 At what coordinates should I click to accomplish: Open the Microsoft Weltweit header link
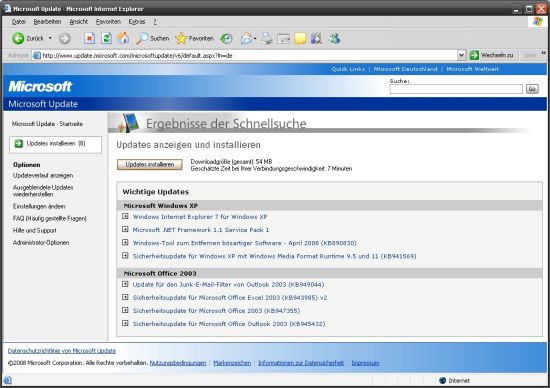[x=472, y=69]
